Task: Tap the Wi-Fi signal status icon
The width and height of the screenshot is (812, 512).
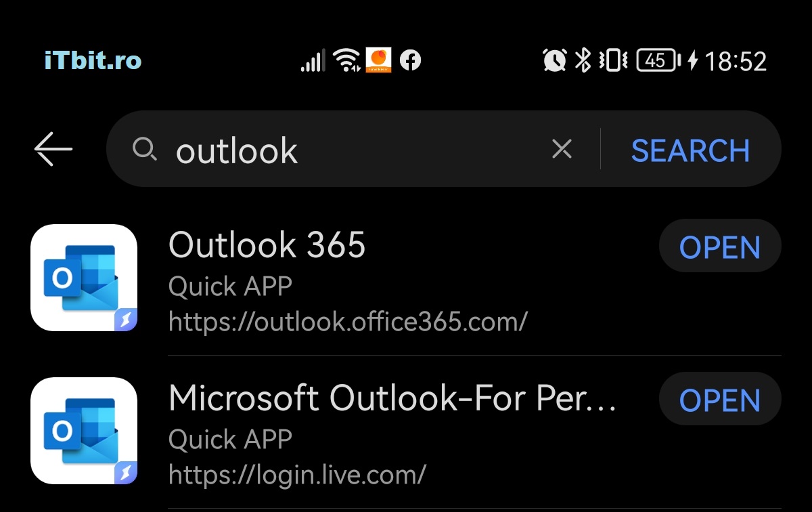Action: [x=348, y=61]
